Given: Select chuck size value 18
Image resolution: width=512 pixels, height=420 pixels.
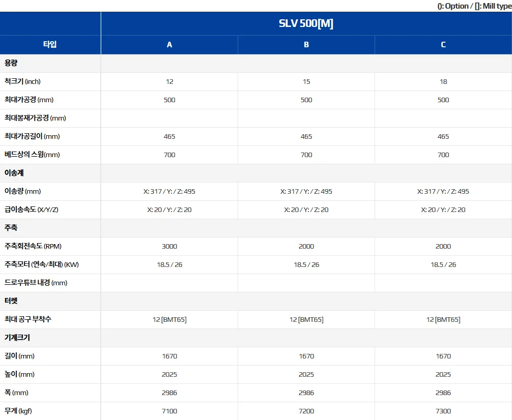Looking at the screenshot, I should (443, 81).
